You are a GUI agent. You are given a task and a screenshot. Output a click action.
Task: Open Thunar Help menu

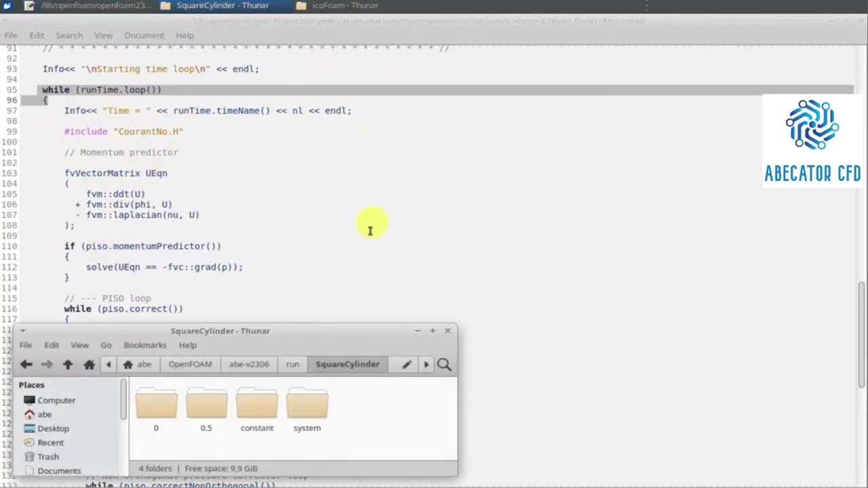pyautogui.click(x=188, y=345)
